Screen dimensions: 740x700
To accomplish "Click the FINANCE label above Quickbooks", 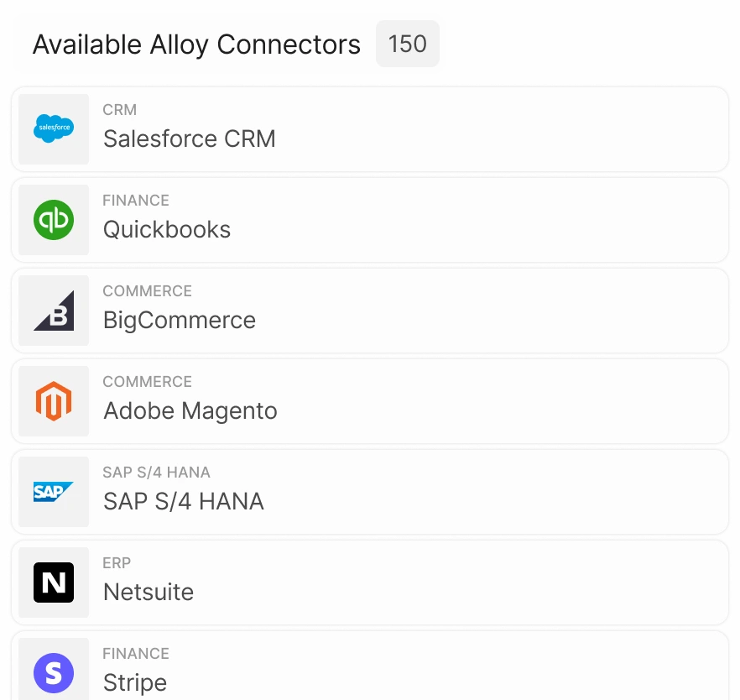I will (136, 201).
